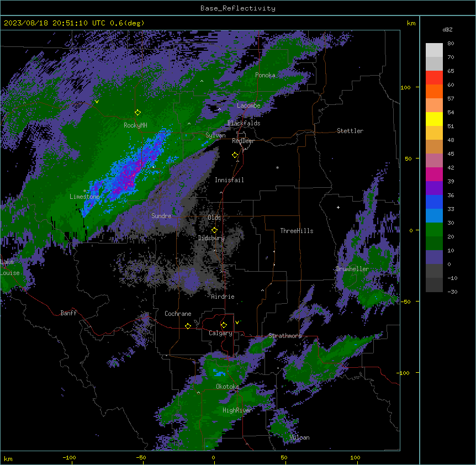Select the 57-60 dBZ orange swatch
The height and width of the screenshot is (465, 476).
click(x=434, y=91)
